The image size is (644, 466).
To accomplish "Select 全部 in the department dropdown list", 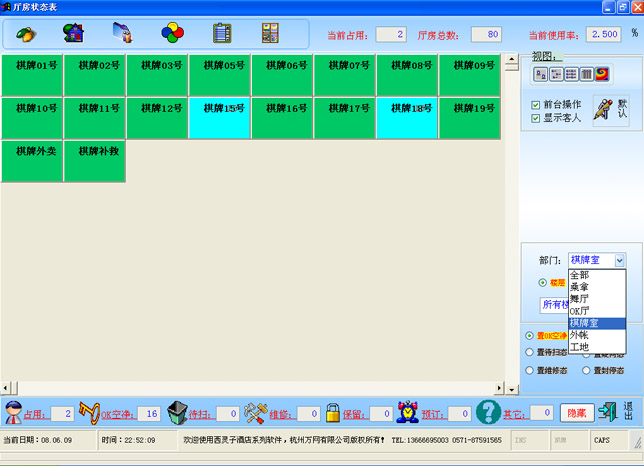I will [580, 275].
